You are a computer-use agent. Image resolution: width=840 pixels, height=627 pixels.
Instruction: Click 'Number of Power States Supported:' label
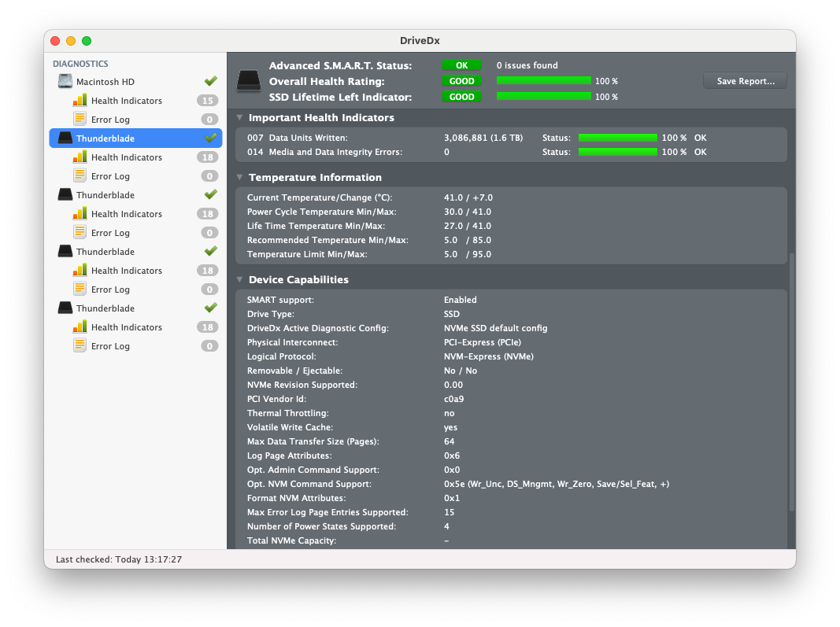pyautogui.click(x=321, y=526)
